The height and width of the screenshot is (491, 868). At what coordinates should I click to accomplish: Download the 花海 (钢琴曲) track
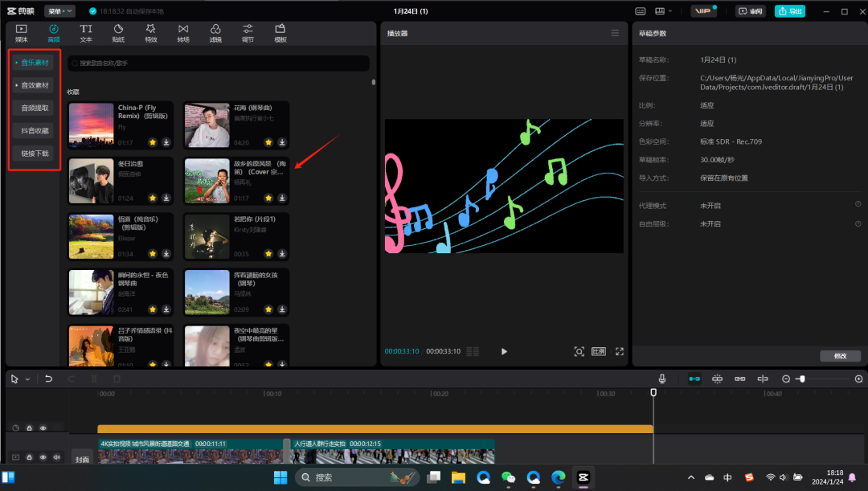tap(282, 142)
